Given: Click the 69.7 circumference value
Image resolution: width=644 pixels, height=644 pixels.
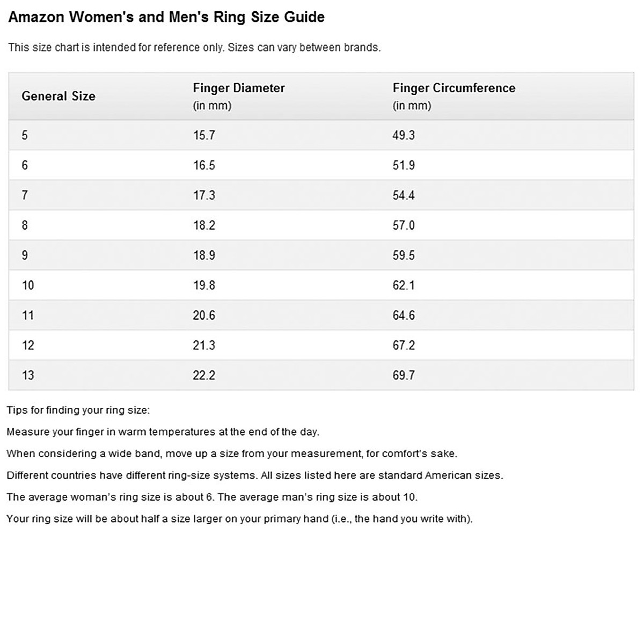Looking at the screenshot, I should (x=404, y=376).
